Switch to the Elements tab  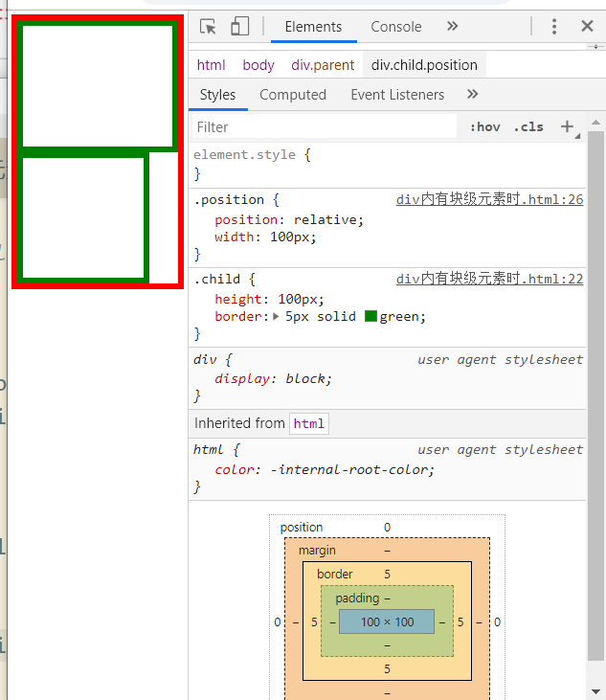click(313, 27)
